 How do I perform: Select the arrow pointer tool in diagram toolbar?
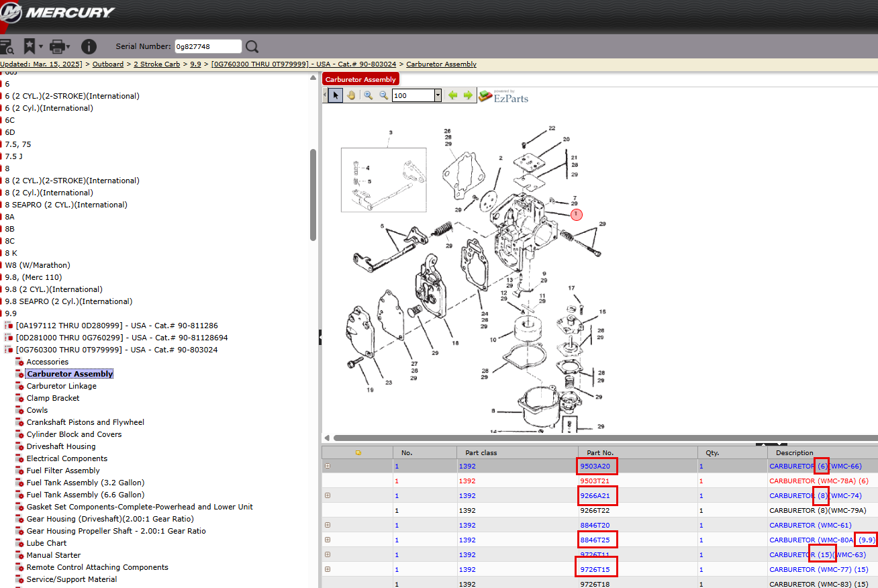(x=336, y=95)
